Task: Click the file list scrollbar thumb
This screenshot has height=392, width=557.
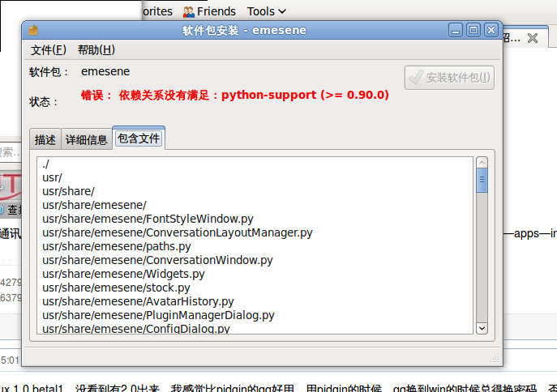Action: tap(482, 181)
